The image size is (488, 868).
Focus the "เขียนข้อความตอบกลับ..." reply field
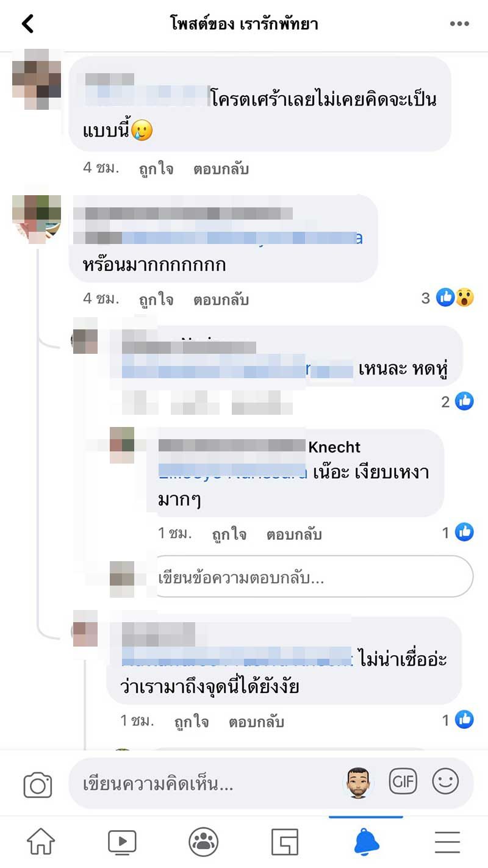[311, 576]
